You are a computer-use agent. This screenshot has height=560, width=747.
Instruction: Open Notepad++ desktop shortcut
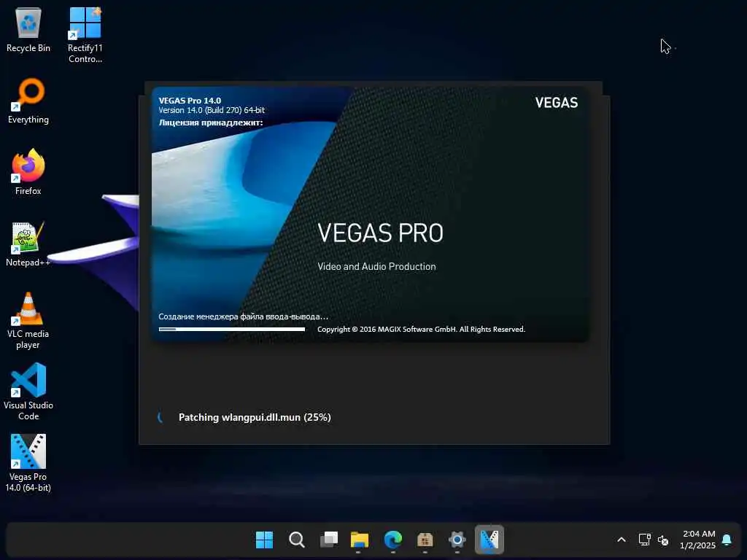(x=28, y=244)
